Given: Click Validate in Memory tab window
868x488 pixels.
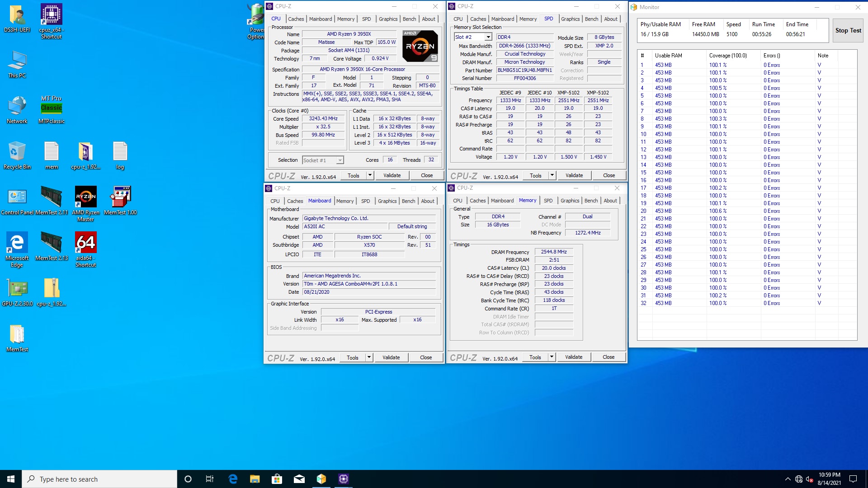Looking at the screenshot, I should click(x=574, y=357).
